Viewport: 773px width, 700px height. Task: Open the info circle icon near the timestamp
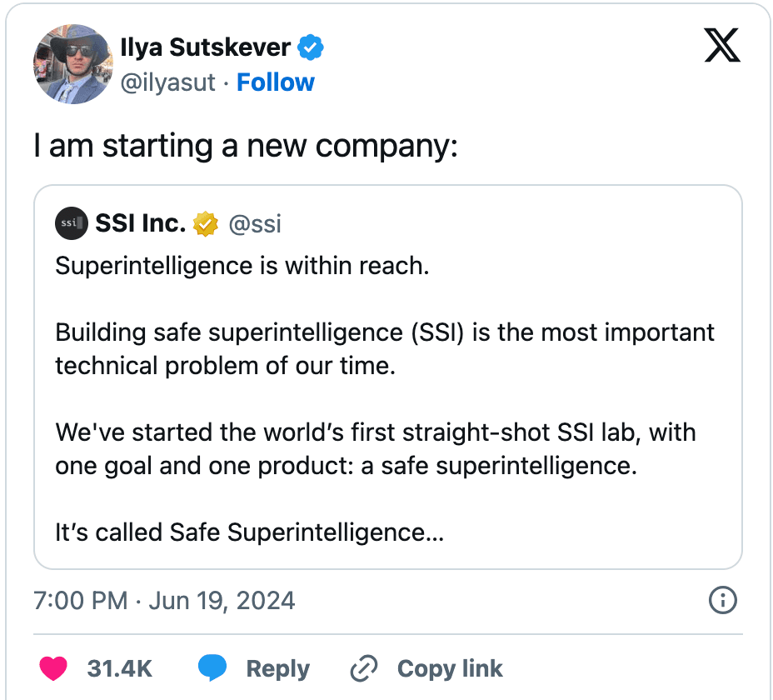click(722, 599)
